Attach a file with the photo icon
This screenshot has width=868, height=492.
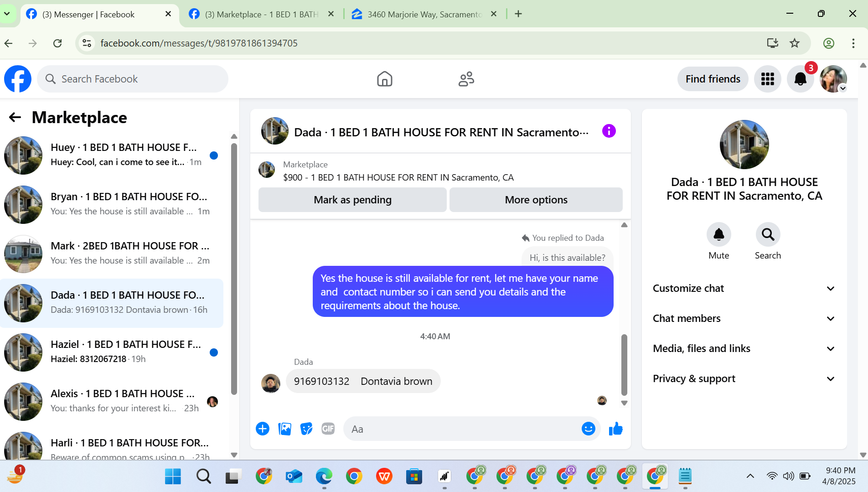coord(284,429)
